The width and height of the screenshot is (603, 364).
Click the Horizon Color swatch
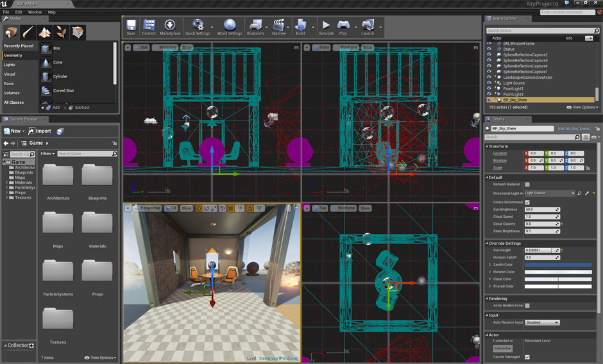[x=557, y=272]
